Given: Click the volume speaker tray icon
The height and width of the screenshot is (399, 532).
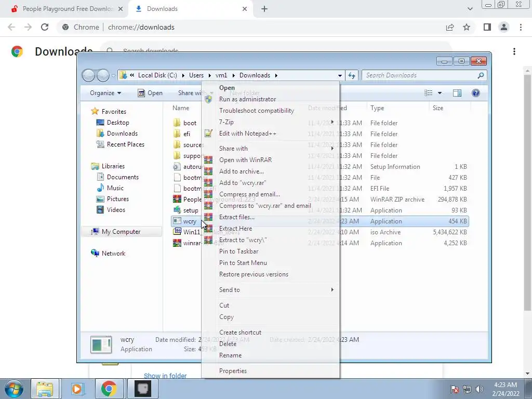Looking at the screenshot, I should coord(480,389).
